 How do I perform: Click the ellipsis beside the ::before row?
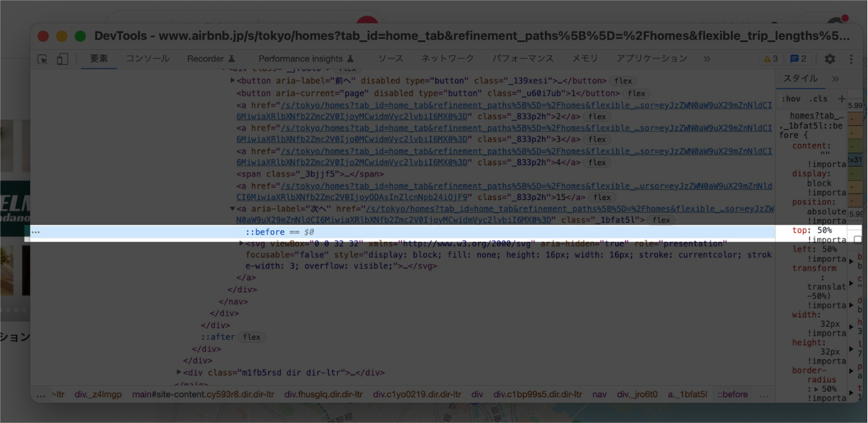[36, 232]
